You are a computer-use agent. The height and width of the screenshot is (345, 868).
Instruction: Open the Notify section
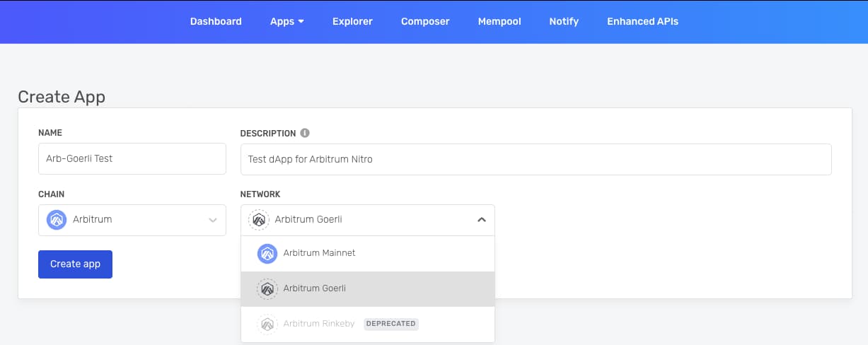pos(564,21)
